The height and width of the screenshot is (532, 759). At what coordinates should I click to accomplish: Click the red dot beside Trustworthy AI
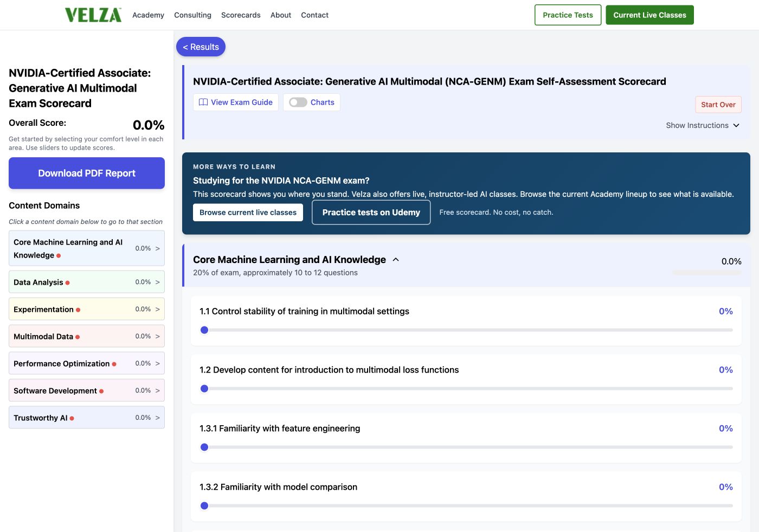click(x=72, y=418)
